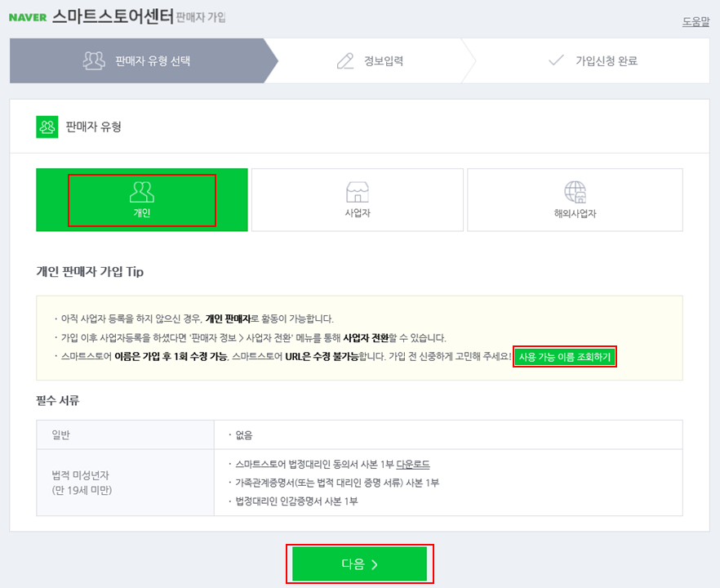This screenshot has height=588, width=720.
Task: Click the globe icon above 해외사업자
Action: (575, 192)
